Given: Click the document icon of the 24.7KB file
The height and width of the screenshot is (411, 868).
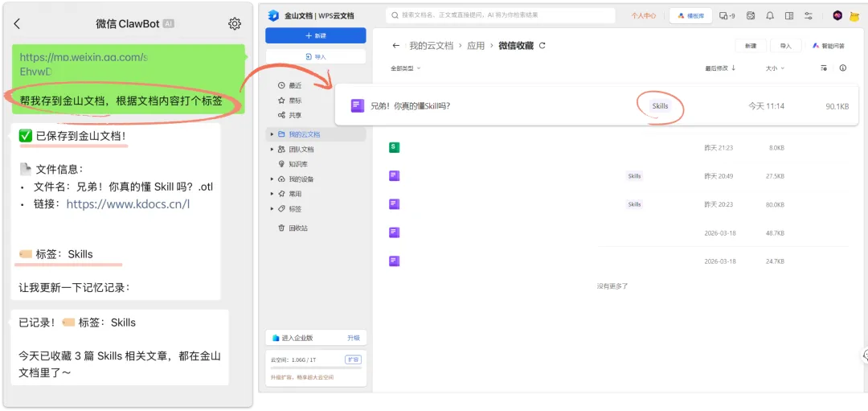Looking at the screenshot, I should point(394,261).
